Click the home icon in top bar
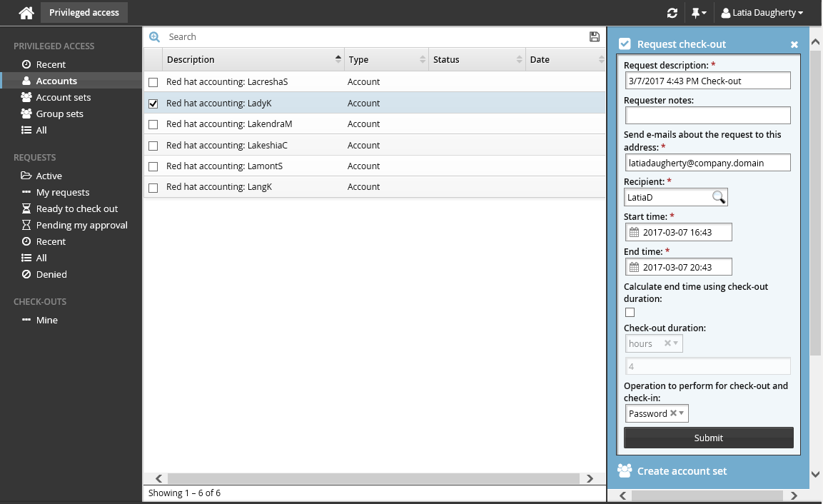This screenshot has width=823, height=504. pyautogui.click(x=26, y=13)
